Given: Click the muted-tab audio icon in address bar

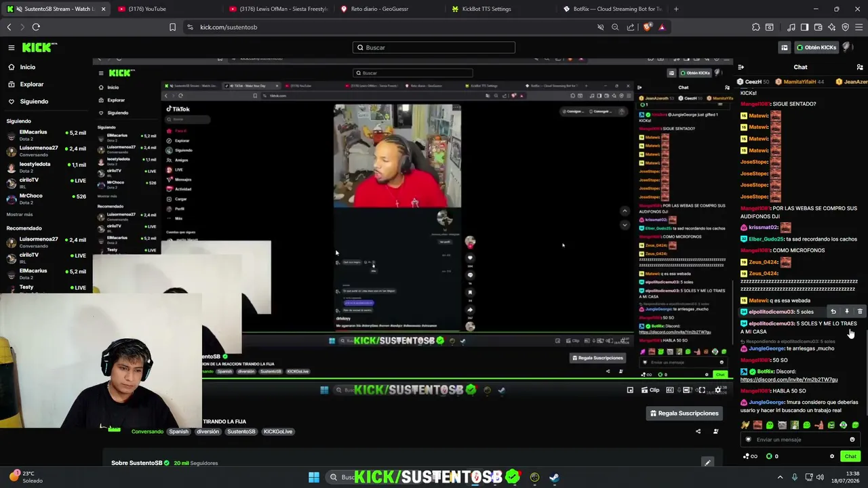Looking at the screenshot, I should pyautogui.click(x=600, y=27).
